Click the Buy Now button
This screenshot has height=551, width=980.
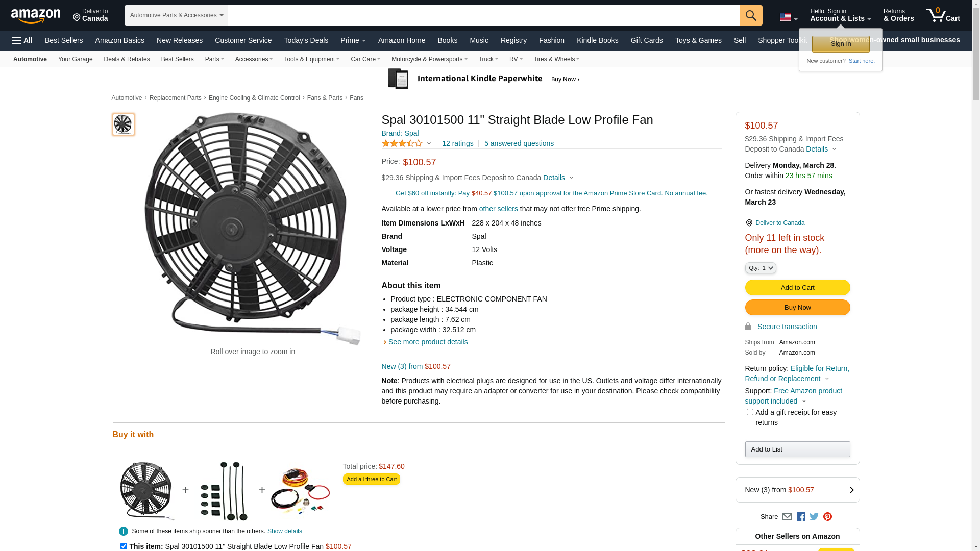pyautogui.click(x=797, y=308)
